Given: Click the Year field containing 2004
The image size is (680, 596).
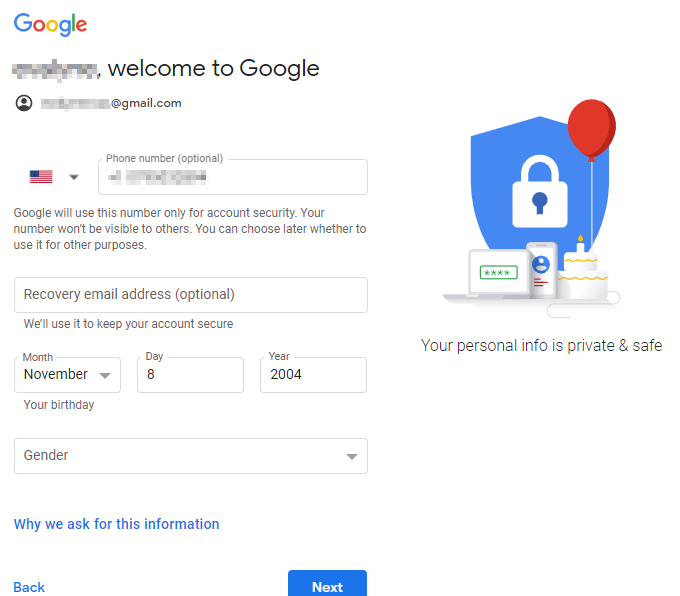Looking at the screenshot, I should coord(314,375).
